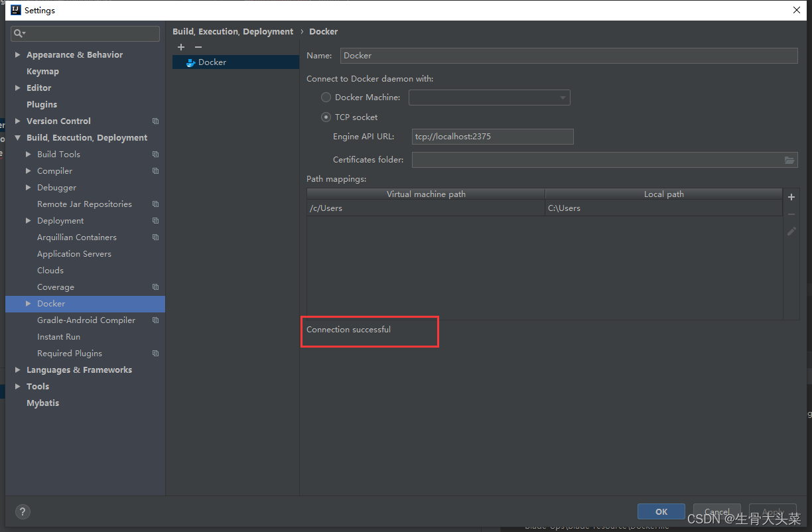Screen dimensions: 812x532
Task: Select the TCP socket radio button
Action: tap(326, 117)
